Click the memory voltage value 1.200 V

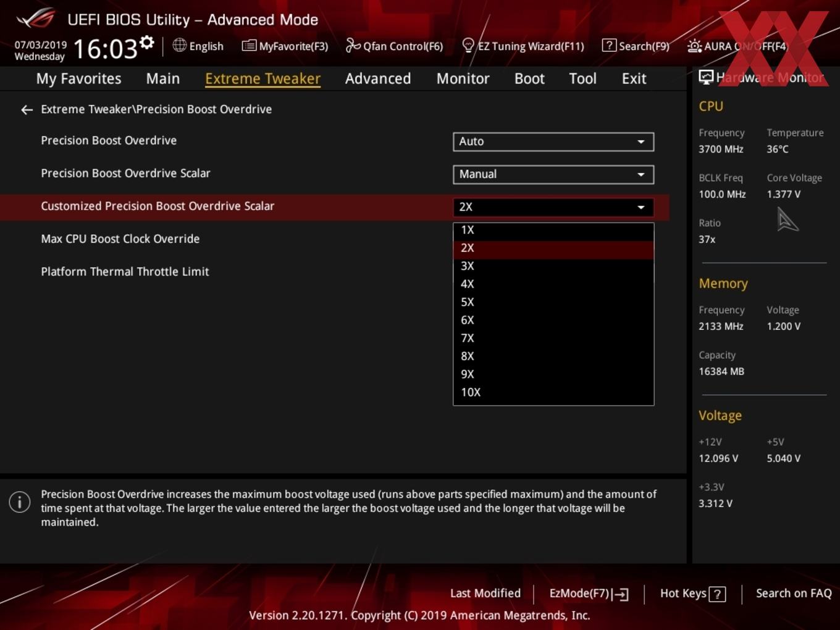click(783, 327)
